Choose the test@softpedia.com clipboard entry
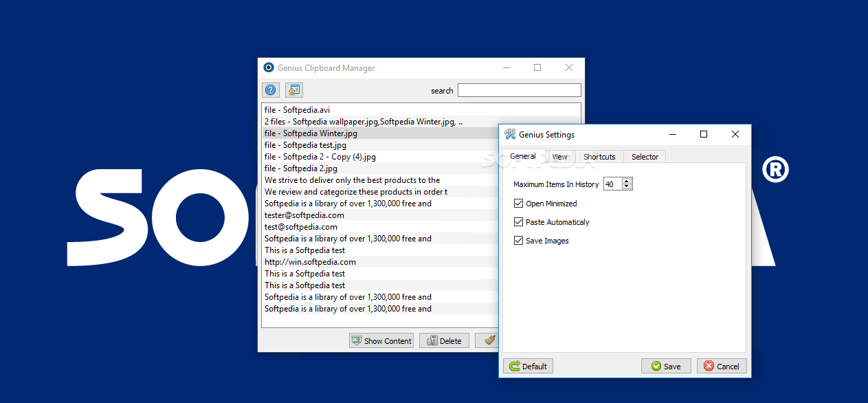The height and width of the screenshot is (403, 868). pos(381,227)
